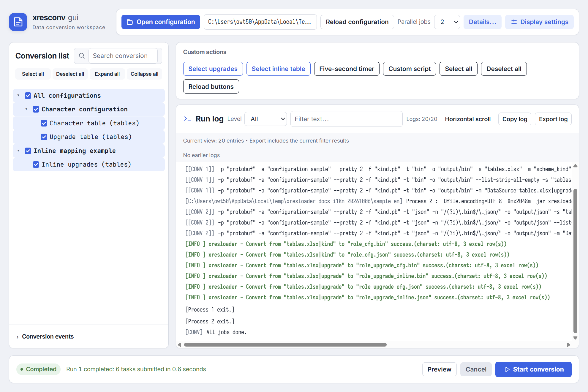
Task: Click Collapse all button
Action: tap(144, 74)
